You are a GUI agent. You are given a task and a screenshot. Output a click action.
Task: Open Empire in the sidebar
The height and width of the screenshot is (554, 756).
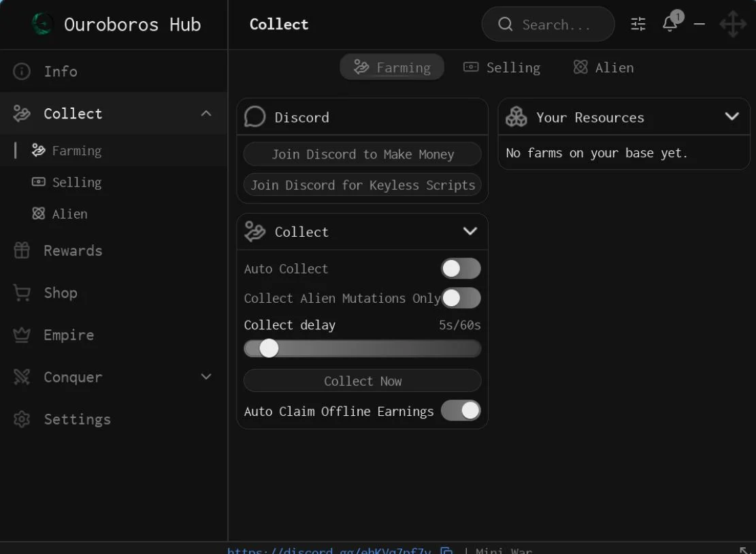point(114,335)
